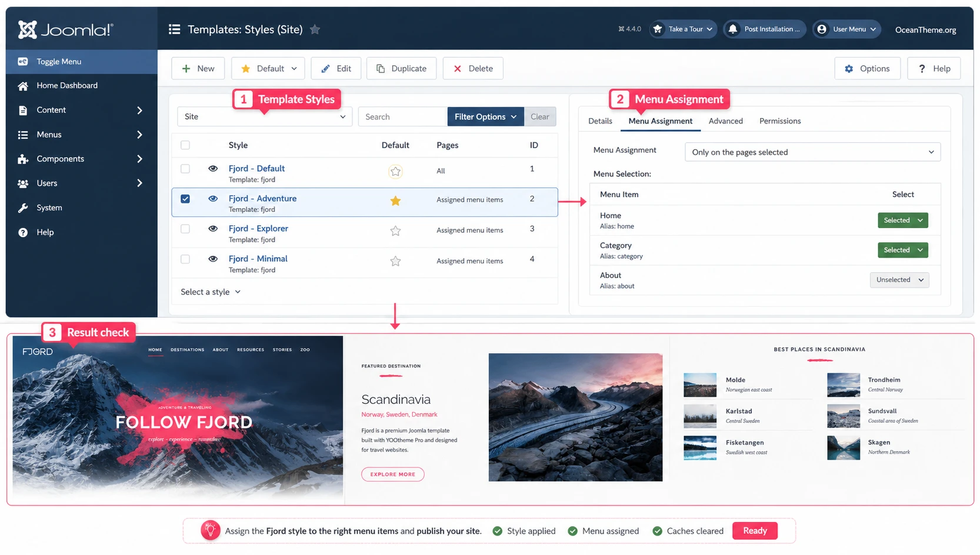This screenshot has width=980, height=555.
Task: Click the Joomla version 4.4.0 indicator
Action: pos(629,29)
